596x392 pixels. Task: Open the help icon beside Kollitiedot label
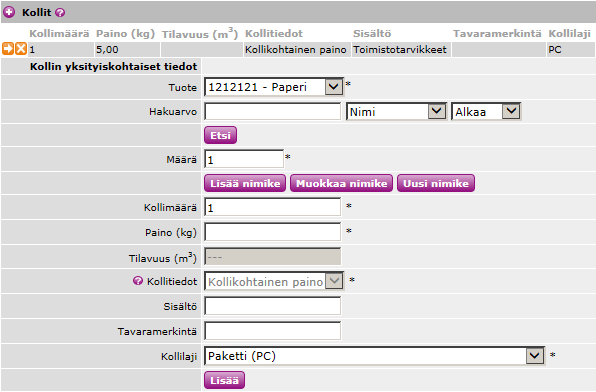coord(138,281)
